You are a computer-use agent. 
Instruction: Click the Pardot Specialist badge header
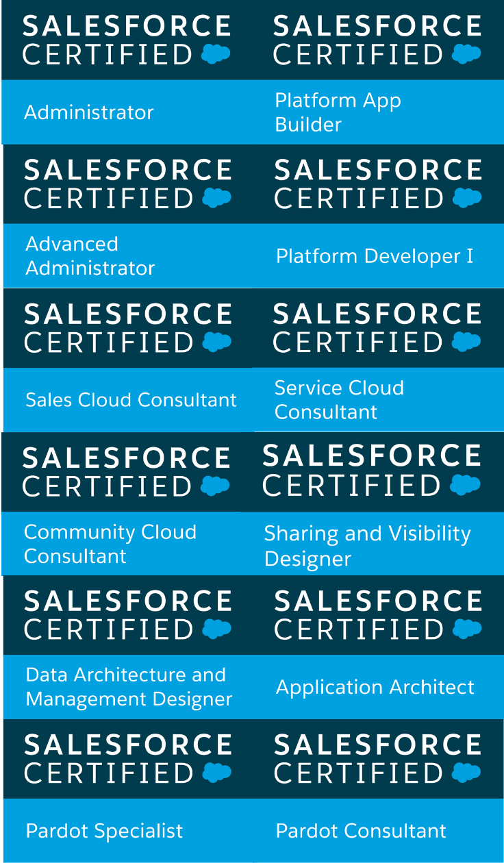(x=127, y=759)
